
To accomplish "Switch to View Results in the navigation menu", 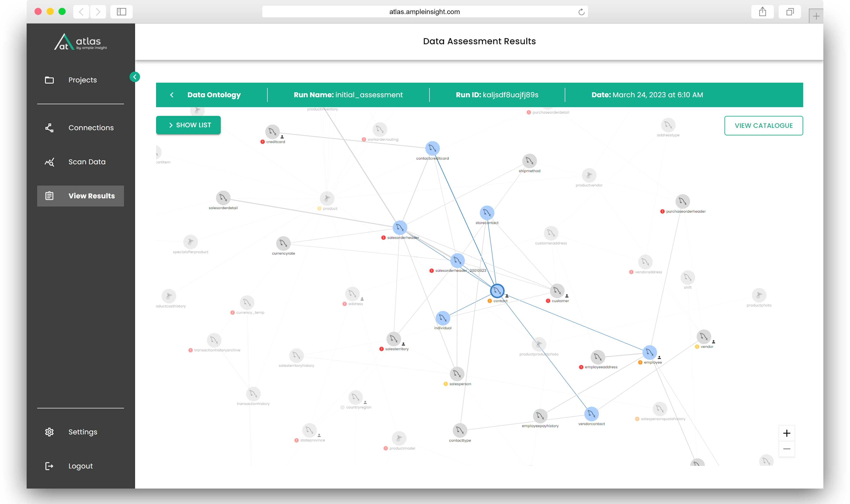I will point(91,196).
